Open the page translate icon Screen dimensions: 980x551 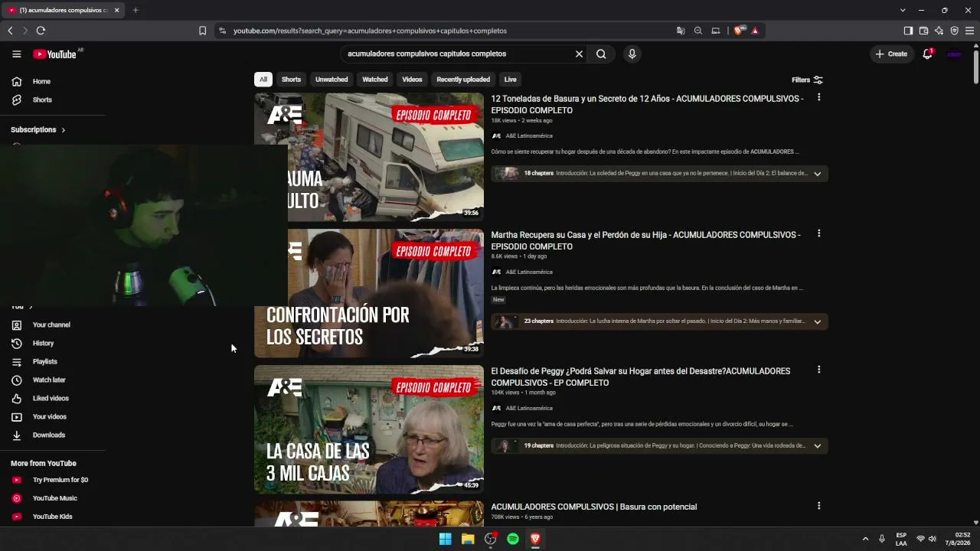[x=681, y=31]
